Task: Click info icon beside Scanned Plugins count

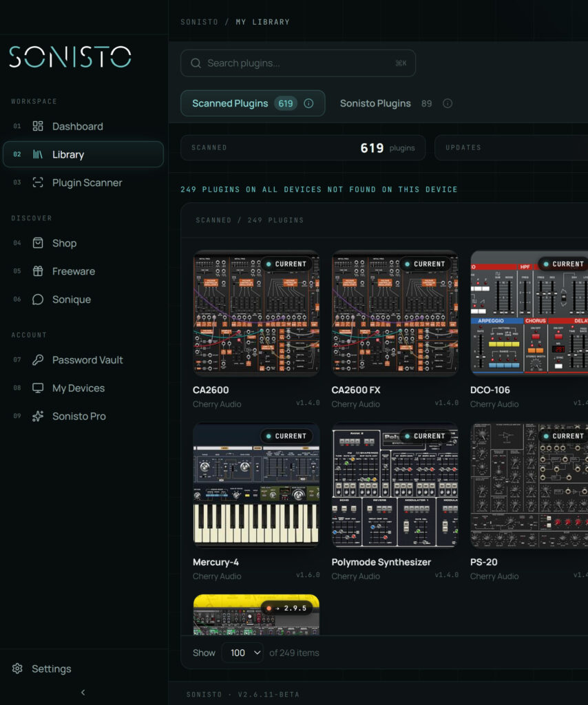Action: coord(308,103)
